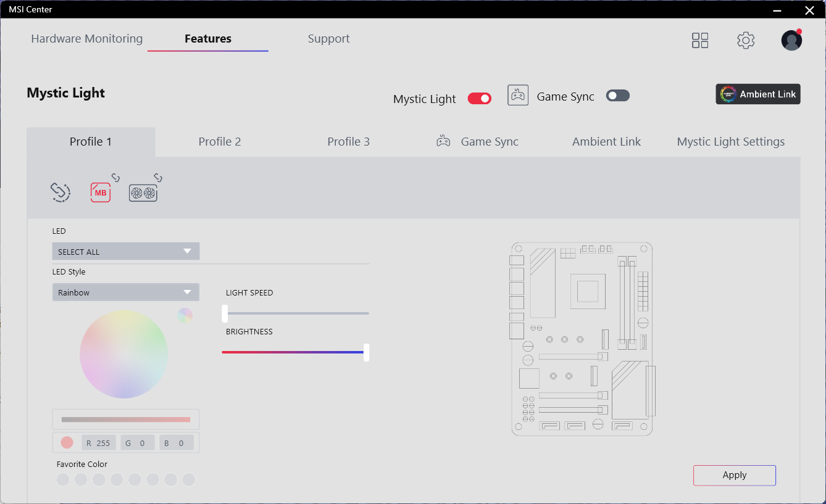Go to the Support tab
This screenshot has height=504, width=826.
[x=329, y=39]
